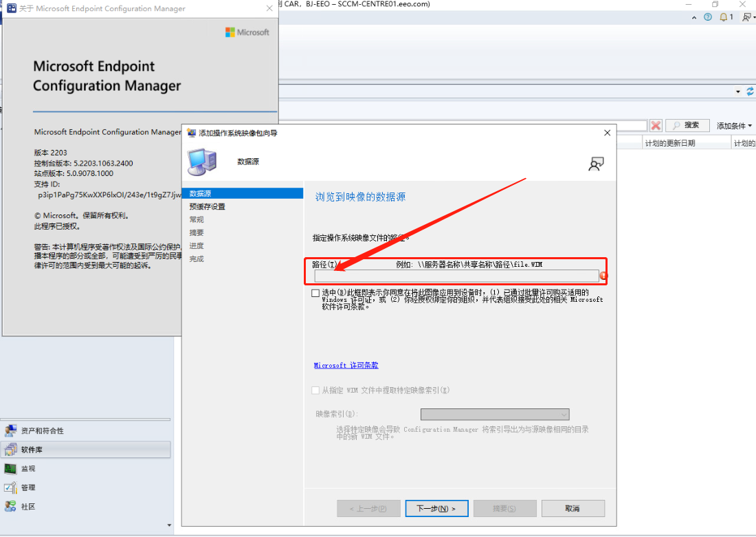Click the Assets and Compliance workspace icon
Image resolution: width=756 pixels, height=537 pixels.
[x=10, y=430]
